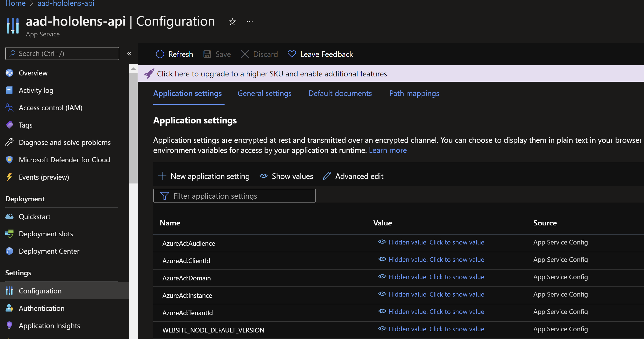Reveal the WEBSITE_NODE_DEFAULT_VERSION hidden value
644x339 pixels.
[431, 329]
